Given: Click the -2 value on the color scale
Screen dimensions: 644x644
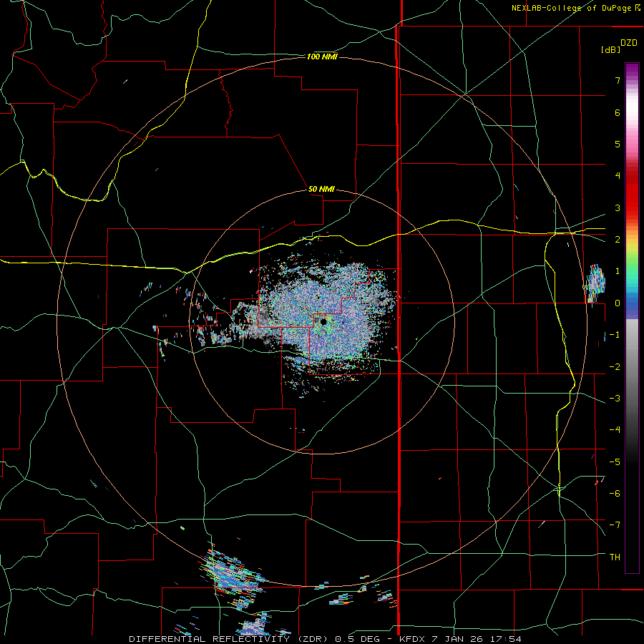Looking at the screenshot, I should coord(615,367).
